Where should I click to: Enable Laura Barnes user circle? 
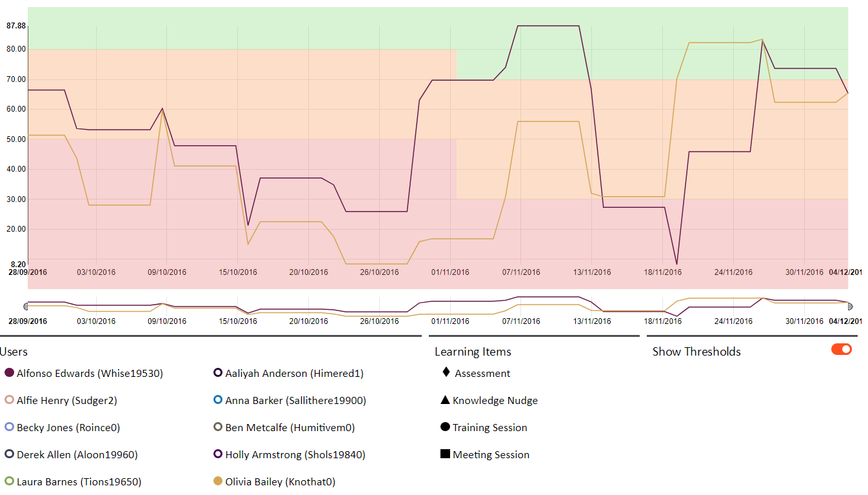9,481
